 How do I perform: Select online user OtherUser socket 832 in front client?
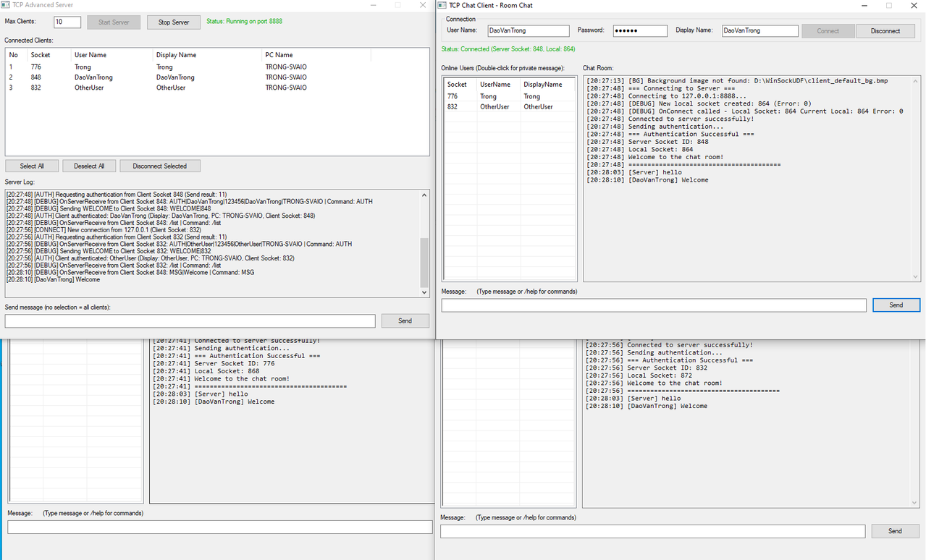pos(509,106)
